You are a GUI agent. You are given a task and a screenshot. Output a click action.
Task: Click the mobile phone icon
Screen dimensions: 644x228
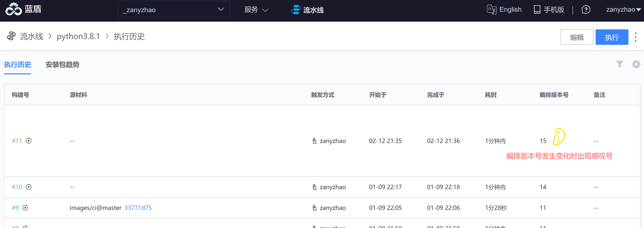(x=537, y=10)
